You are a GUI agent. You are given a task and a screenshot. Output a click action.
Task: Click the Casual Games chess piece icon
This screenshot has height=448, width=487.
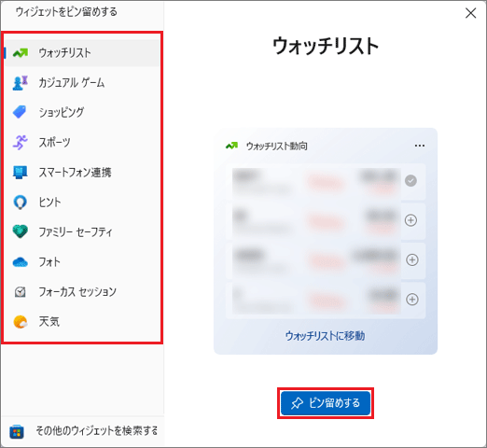tap(21, 83)
